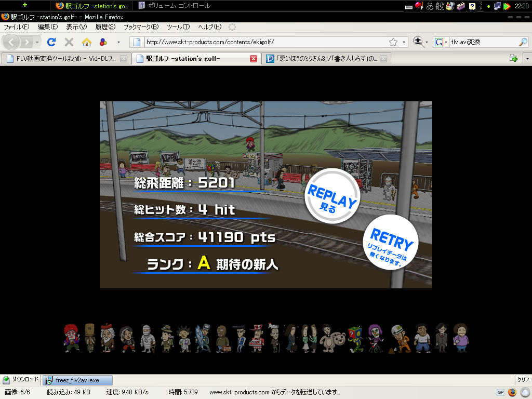Click the 22:20 clock in the tray
Image resolution: width=532 pixels, height=399 pixels.
click(x=522, y=6)
